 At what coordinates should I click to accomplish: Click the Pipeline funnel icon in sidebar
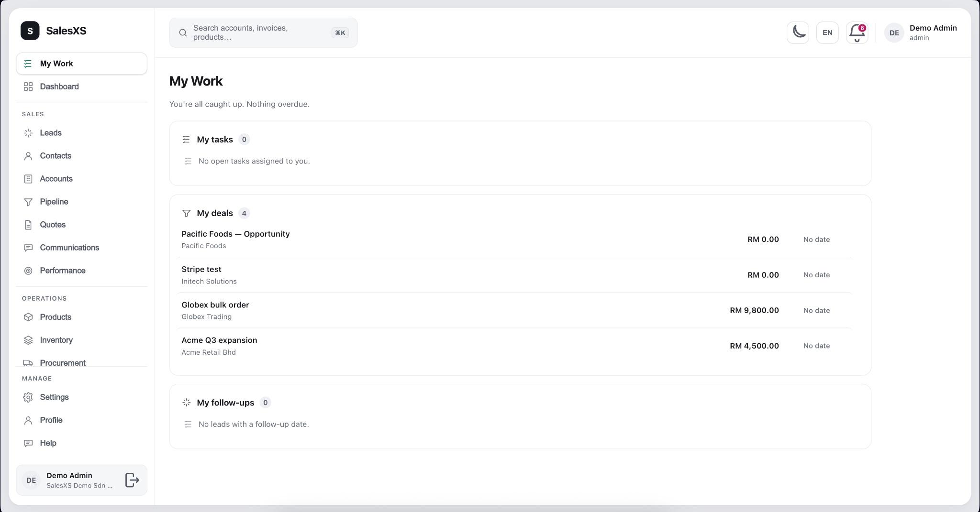coord(28,202)
